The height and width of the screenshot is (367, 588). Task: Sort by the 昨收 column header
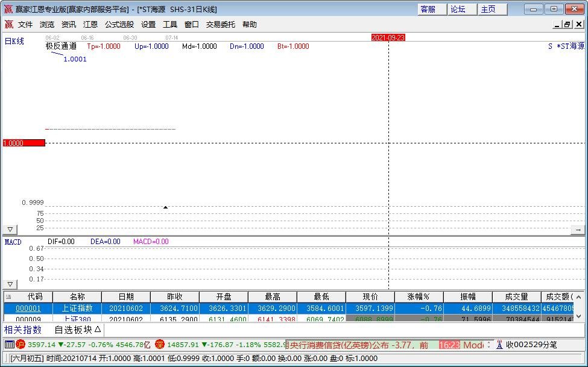[x=175, y=297]
